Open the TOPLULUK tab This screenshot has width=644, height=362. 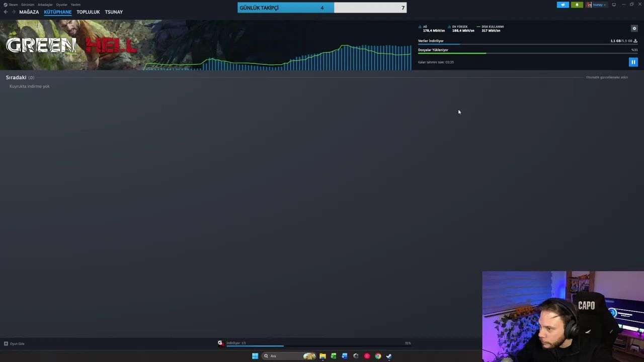(x=88, y=12)
